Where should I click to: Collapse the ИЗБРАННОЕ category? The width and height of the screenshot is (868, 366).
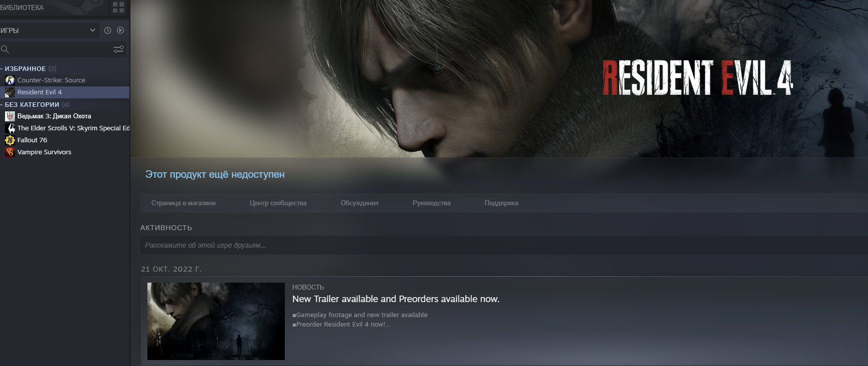click(x=25, y=68)
